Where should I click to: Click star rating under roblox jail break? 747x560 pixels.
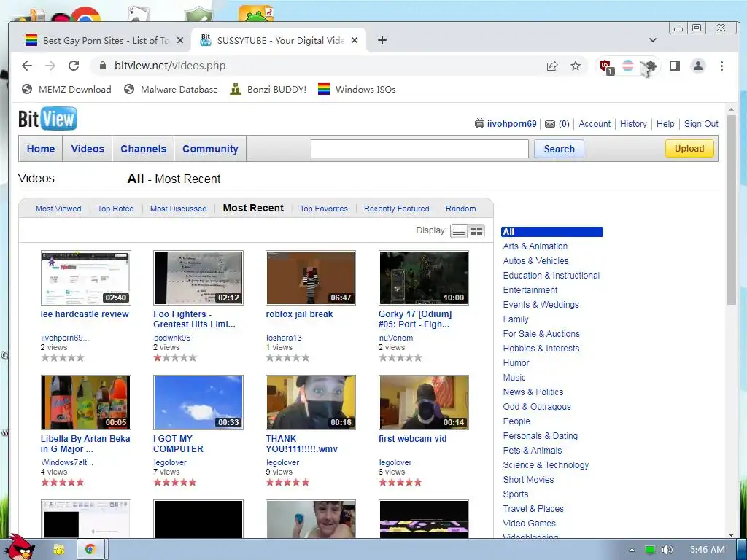pyautogui.click(x=287, y=357)
